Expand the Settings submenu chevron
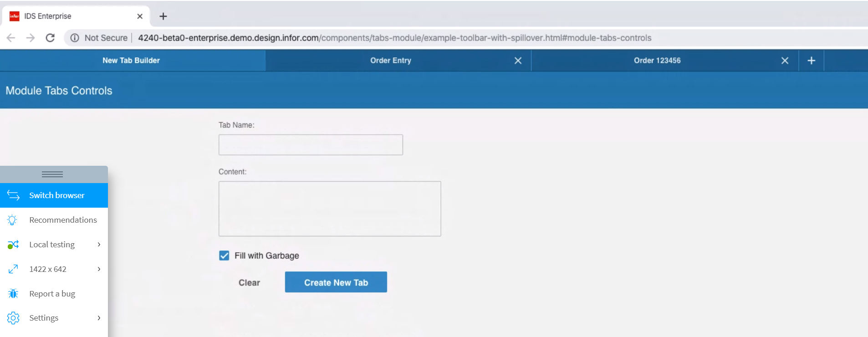868x337 pixels. [99, 318]
